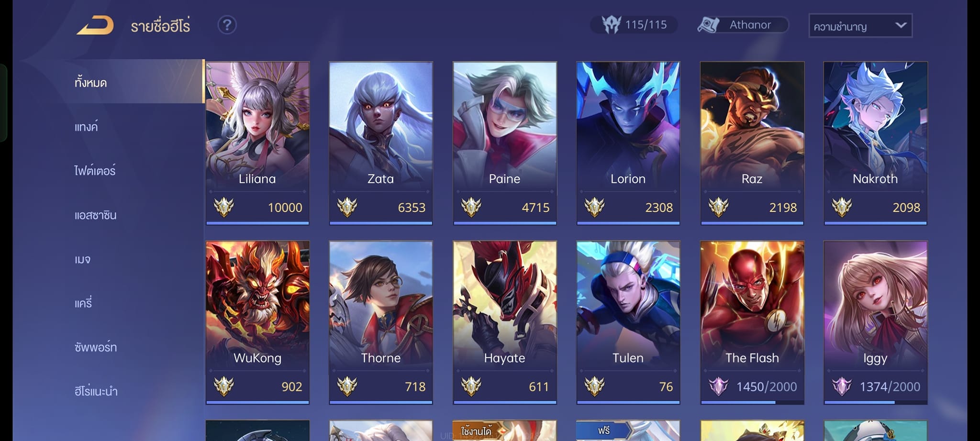Select the ไฟต์เตอร์ filter

click(x=95, y=171)
